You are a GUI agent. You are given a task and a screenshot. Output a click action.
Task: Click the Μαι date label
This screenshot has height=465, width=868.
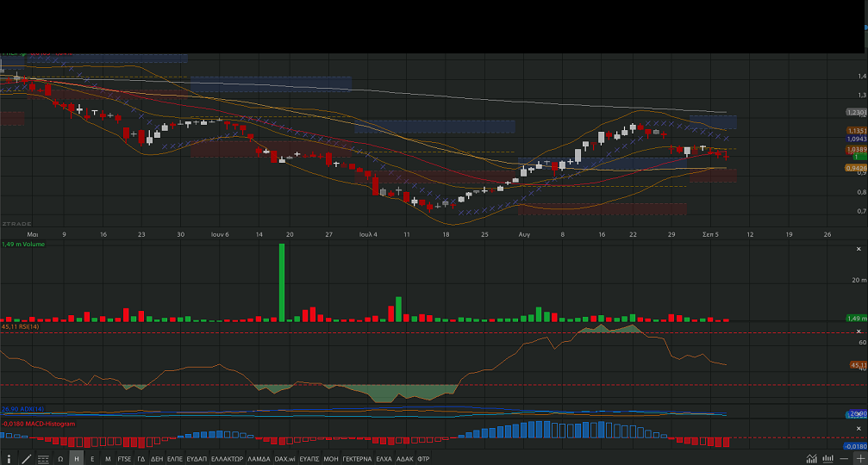pos(33,234)
